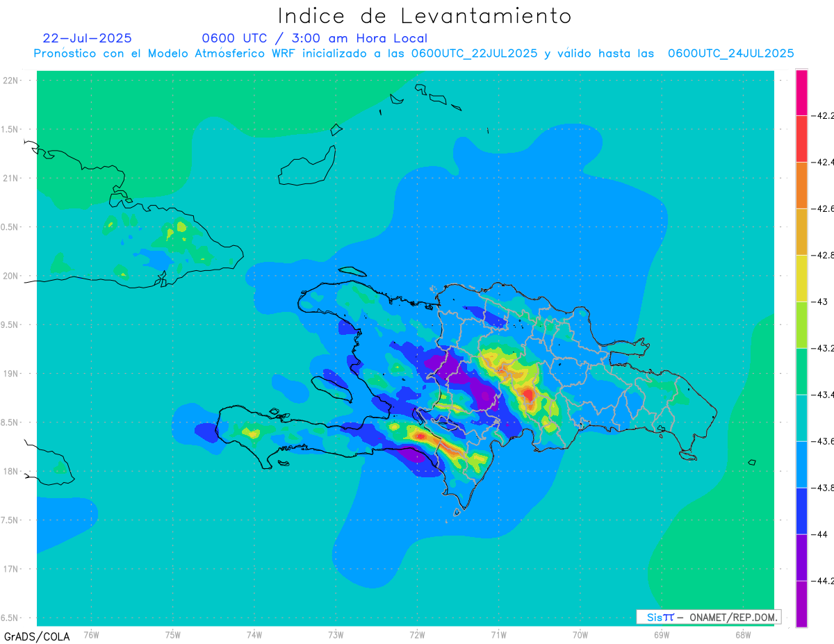The width and height of the screenshot is (834, 644).
Task: Select the '75W' longitude label
Action: pyautogui.click(x=173, y=634)
